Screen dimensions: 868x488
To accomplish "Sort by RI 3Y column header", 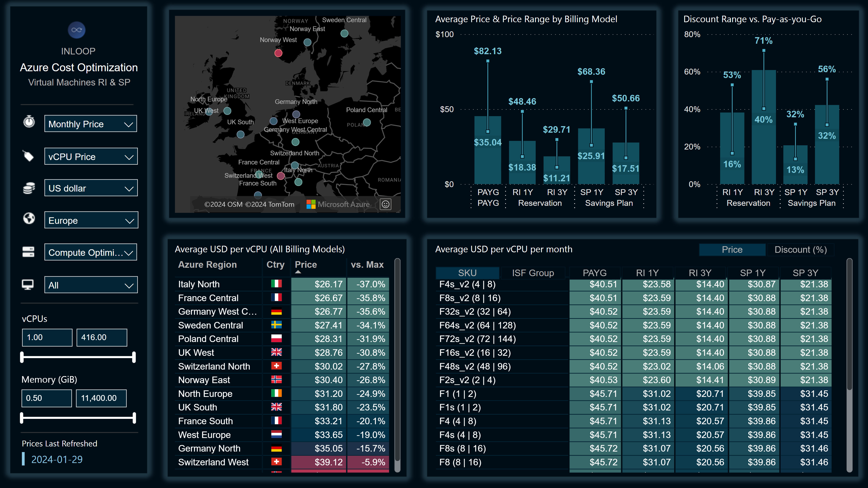I will click(700, 273).
